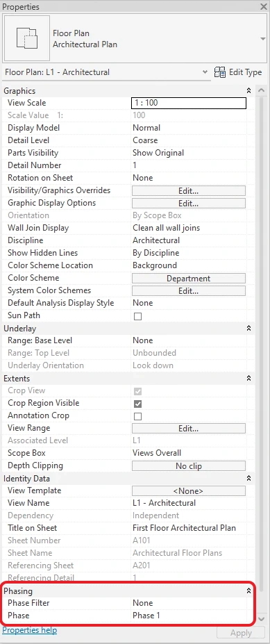Click the disabled Crop View checkbox

point(138,391)
